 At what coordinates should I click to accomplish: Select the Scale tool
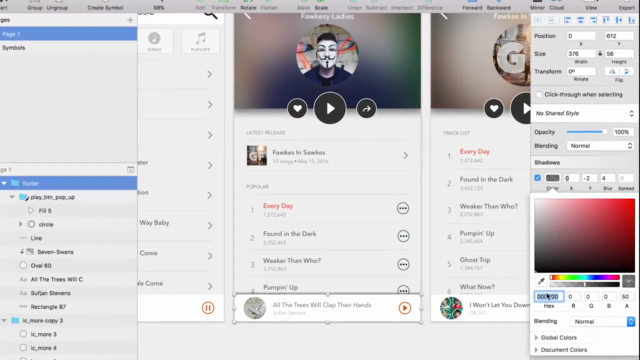coord(321,6)
